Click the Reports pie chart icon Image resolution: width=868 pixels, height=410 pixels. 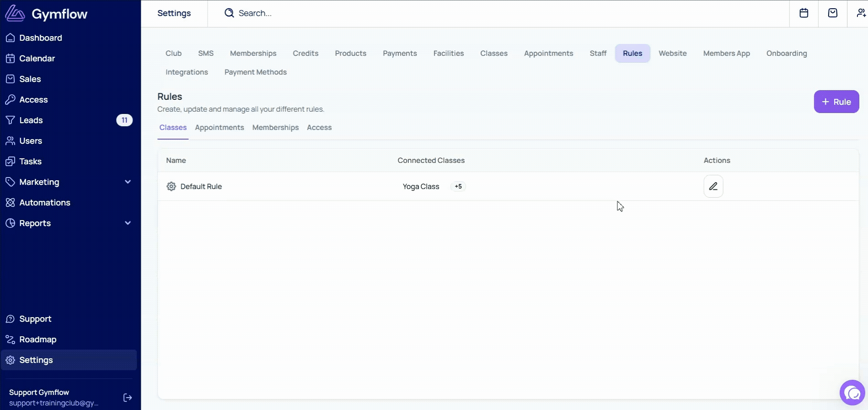click(x=10, y=223)
